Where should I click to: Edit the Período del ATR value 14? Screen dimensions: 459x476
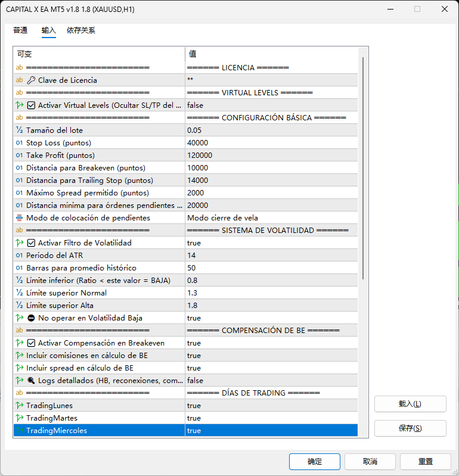271,256
